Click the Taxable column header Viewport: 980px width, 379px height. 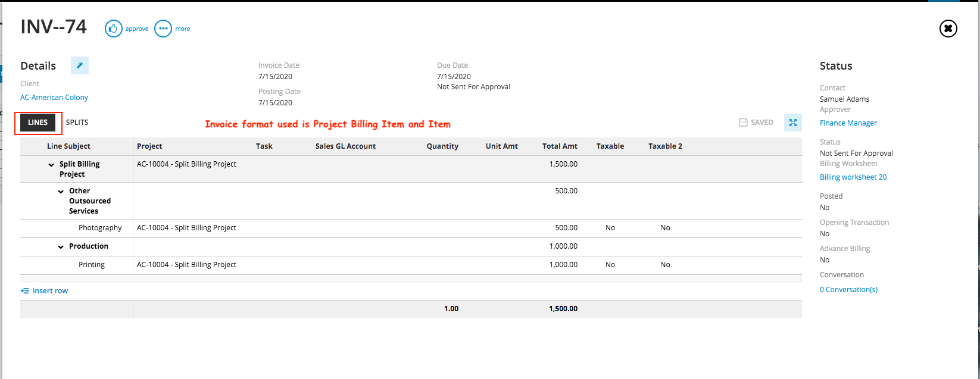point(610,146)
